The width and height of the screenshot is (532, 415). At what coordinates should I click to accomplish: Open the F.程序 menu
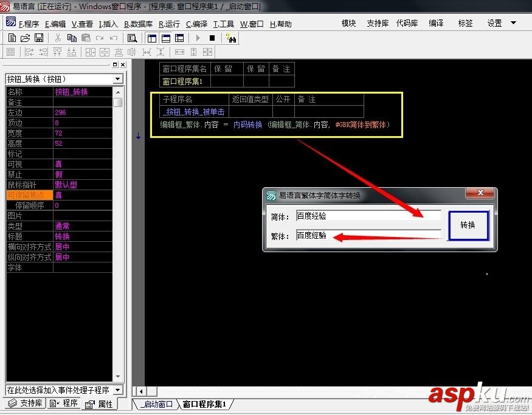point(29,24)
